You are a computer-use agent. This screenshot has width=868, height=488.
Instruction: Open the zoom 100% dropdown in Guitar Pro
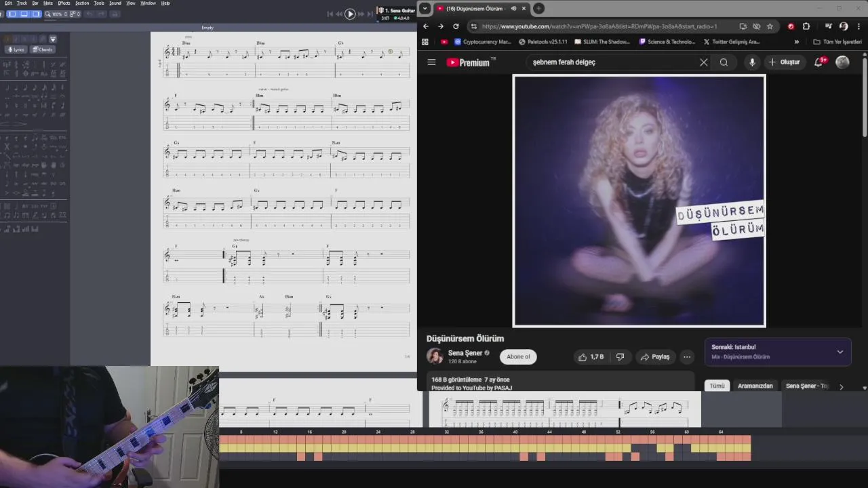(x=58, y=14)
